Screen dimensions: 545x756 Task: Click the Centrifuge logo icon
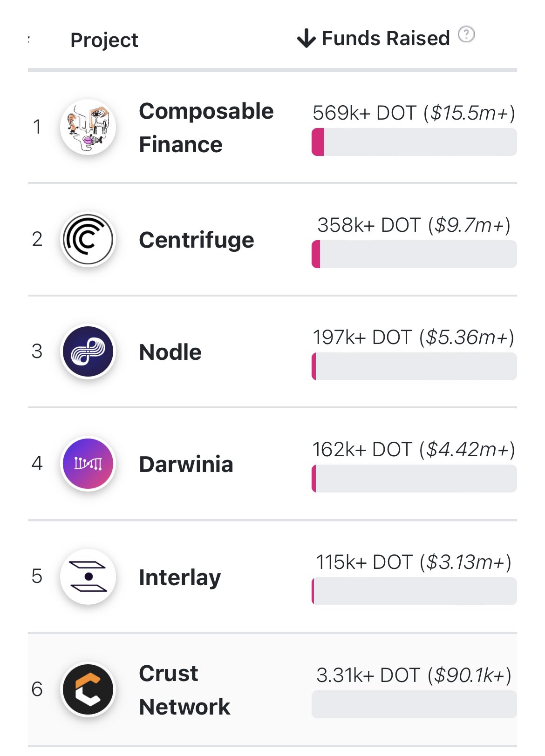pos(88,239)
